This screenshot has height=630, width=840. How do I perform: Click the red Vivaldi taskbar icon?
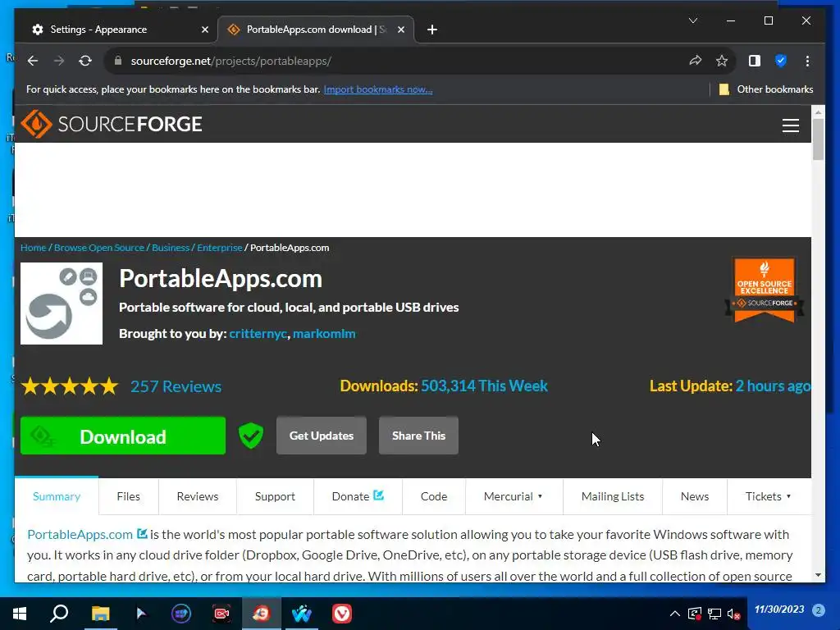[342, 614]
